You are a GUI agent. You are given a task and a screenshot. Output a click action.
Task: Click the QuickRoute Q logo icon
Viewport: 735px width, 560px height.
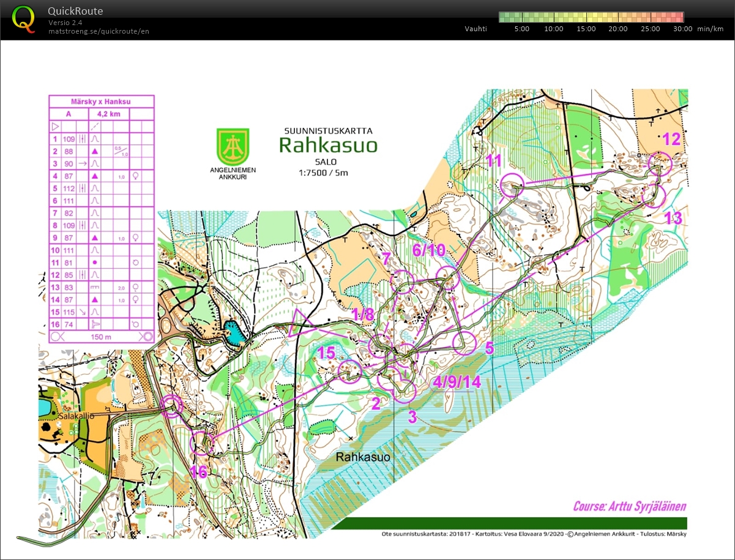(x=24, y=18)
